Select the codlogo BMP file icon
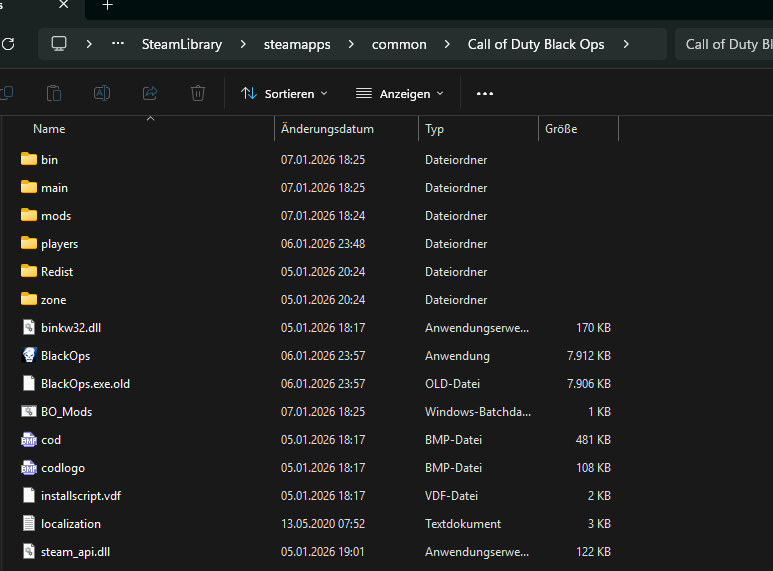The image size is (773, 571). tap(28, 467)
